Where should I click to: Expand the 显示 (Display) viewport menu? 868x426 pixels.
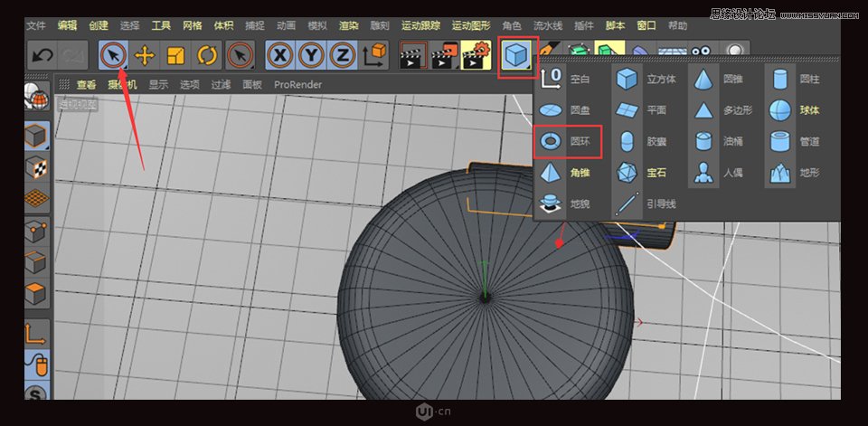click(158, 85)
